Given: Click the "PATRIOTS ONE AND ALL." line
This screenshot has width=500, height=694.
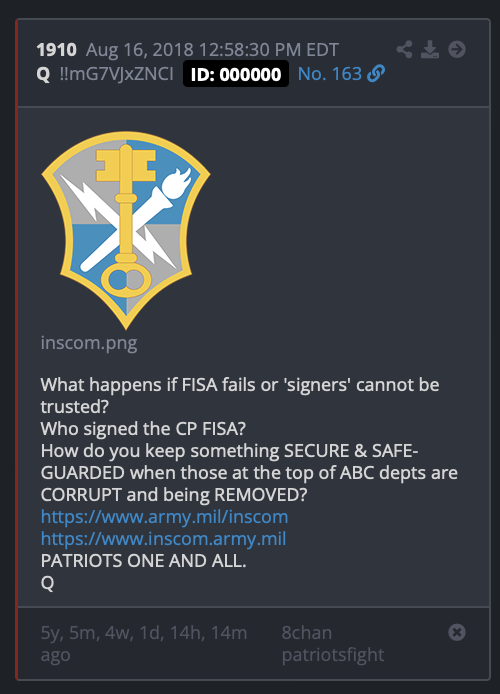Looking at the screenshot, I should pos(143,561).
